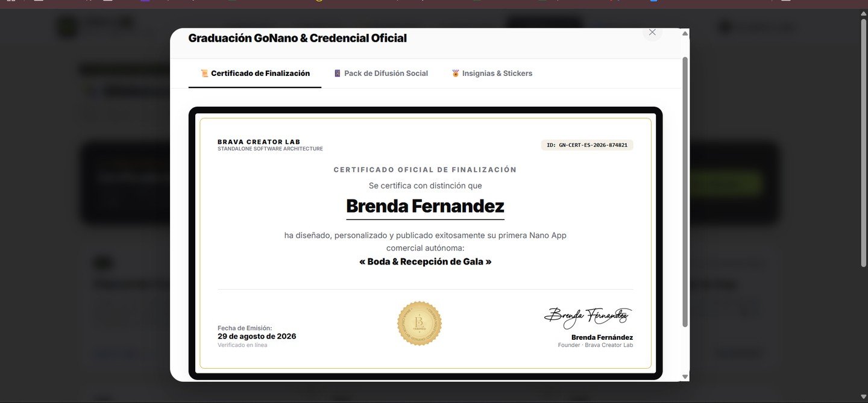Click the dialog scrollbar's up arrow

[685, 33]
